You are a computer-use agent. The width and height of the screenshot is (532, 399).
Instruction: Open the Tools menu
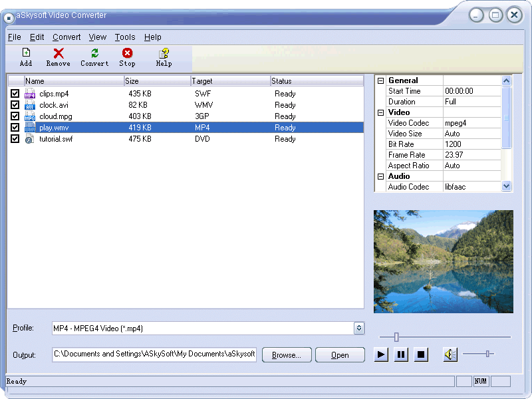[125, 37]
